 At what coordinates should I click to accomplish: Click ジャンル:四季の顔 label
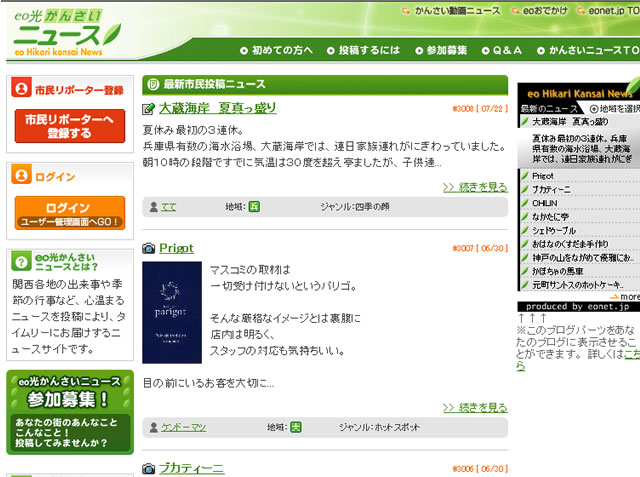[355, 207]
